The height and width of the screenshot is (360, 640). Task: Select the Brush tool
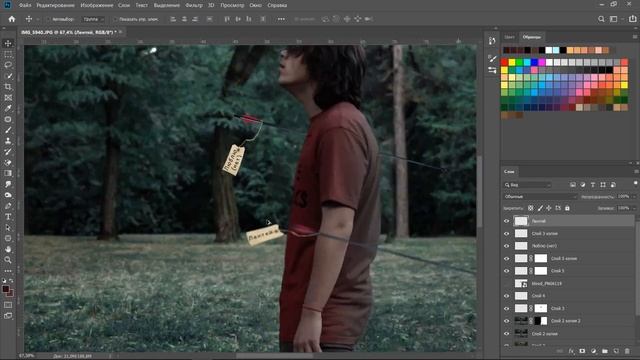tap(8, 130)
